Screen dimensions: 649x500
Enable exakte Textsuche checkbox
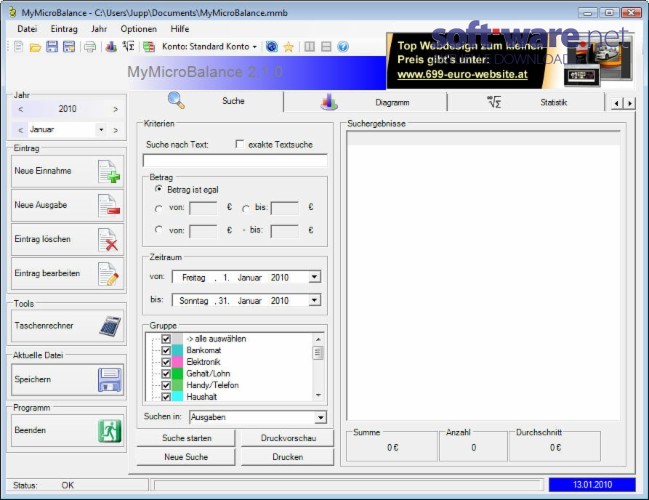[x=239, y=144]
